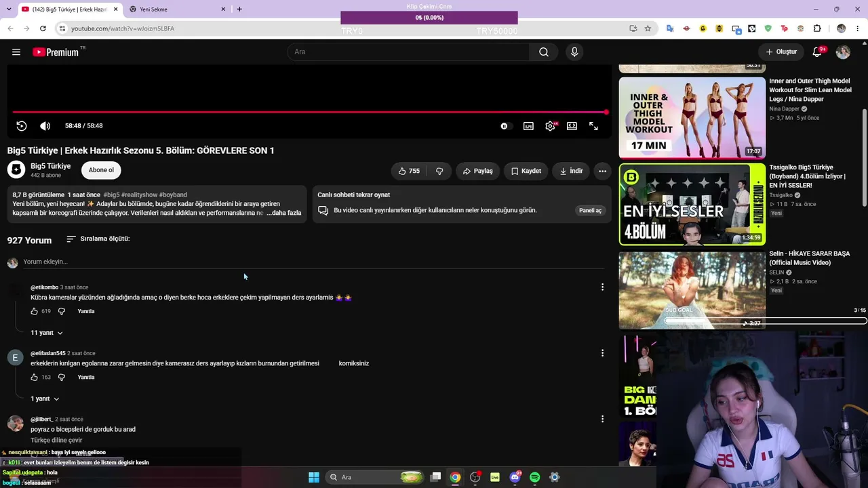This screenshot has height=488, width=868.
Task: Go to YouTube Premium home logo
Action: (x=56, y=52)
